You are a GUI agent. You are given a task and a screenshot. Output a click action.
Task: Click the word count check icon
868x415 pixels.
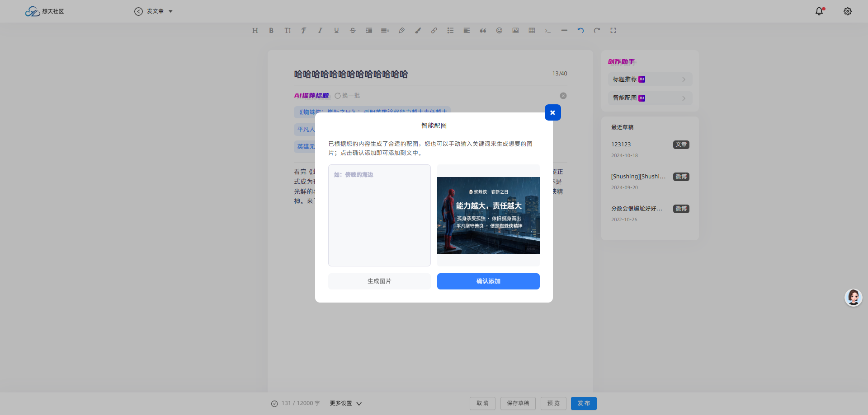pos(274,404)
